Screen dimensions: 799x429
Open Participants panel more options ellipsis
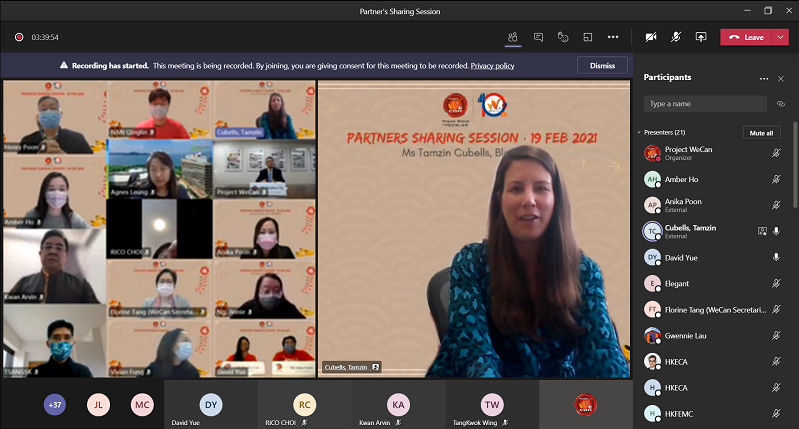[x=764, y=78]
